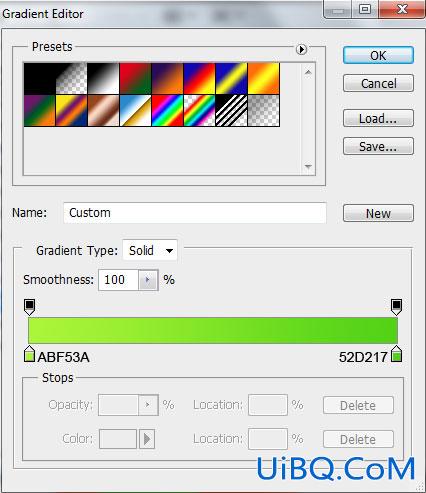Open the Color swatch arrow menu

point(147,439)
